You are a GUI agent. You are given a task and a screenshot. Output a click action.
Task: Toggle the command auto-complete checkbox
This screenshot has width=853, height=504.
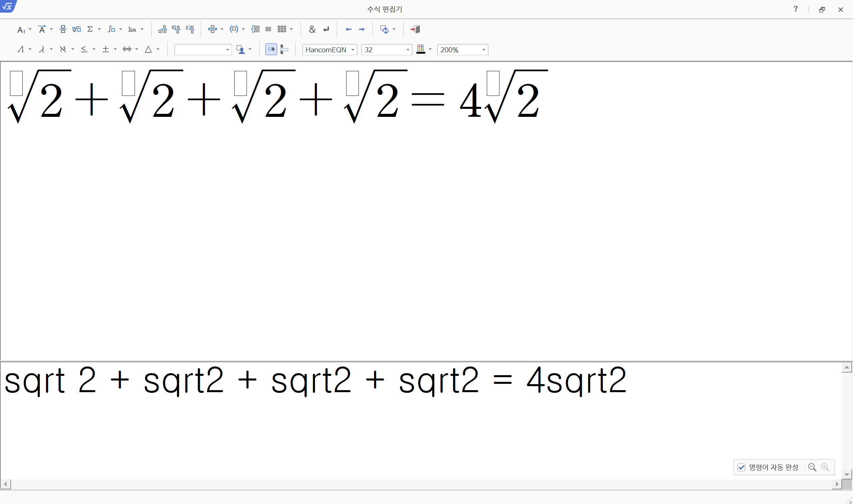click(741, 467)
